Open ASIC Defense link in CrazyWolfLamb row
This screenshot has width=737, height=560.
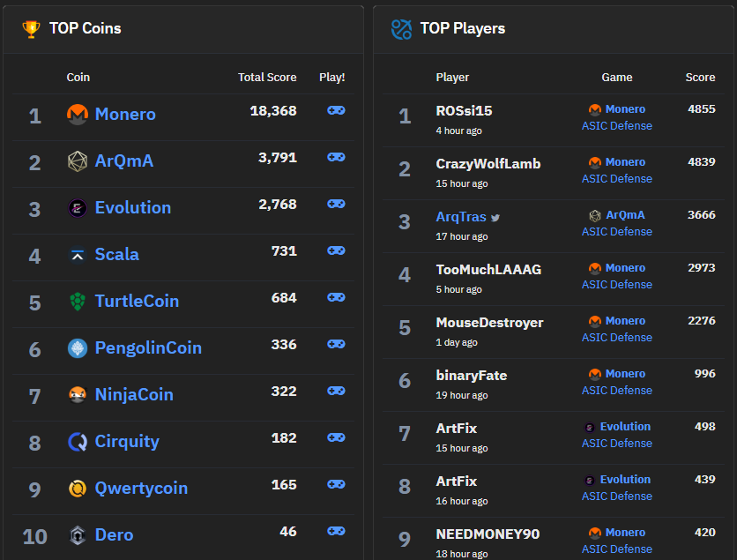617,179
